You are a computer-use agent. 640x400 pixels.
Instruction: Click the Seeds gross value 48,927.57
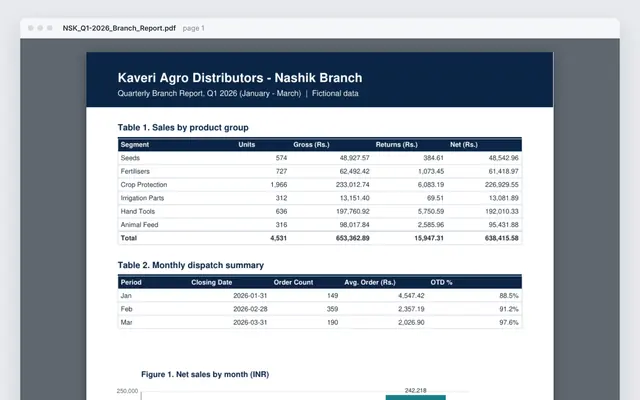tap(354, 158)
